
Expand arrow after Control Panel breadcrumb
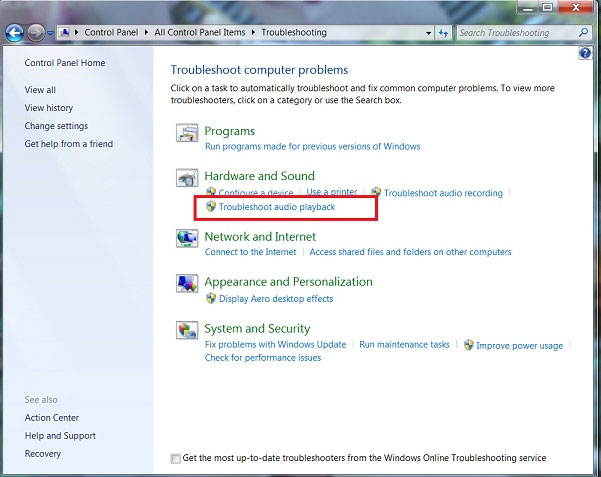[146, 33]
